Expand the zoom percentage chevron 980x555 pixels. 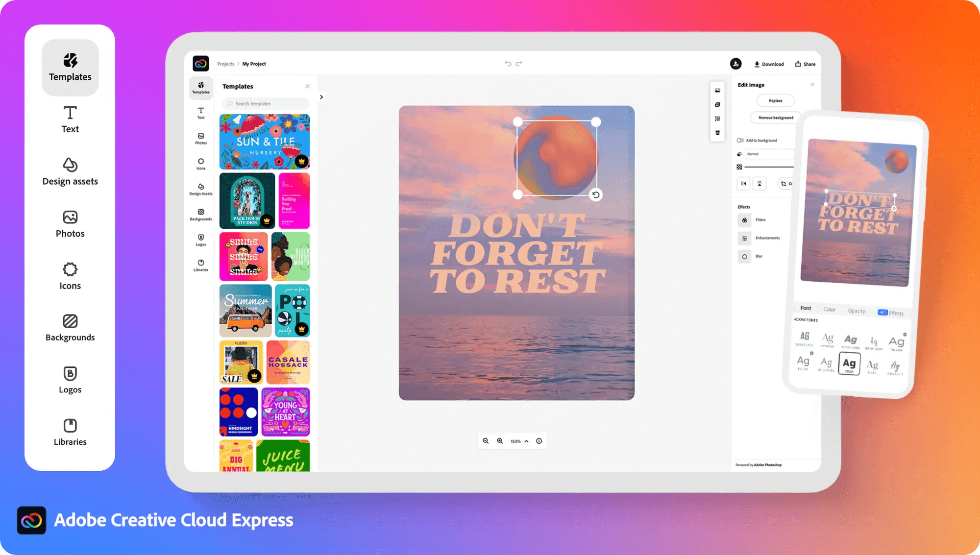tap(526, 441)
